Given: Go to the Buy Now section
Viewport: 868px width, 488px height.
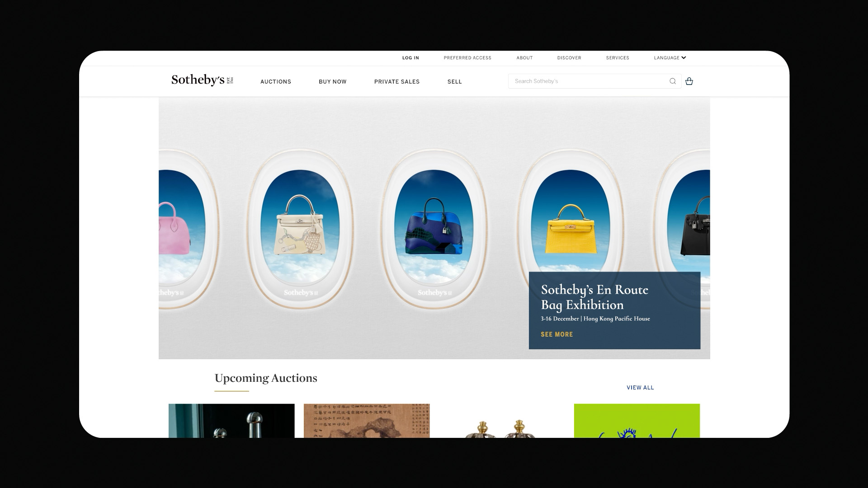Looking at the screenshot, I should pos(333,82).
